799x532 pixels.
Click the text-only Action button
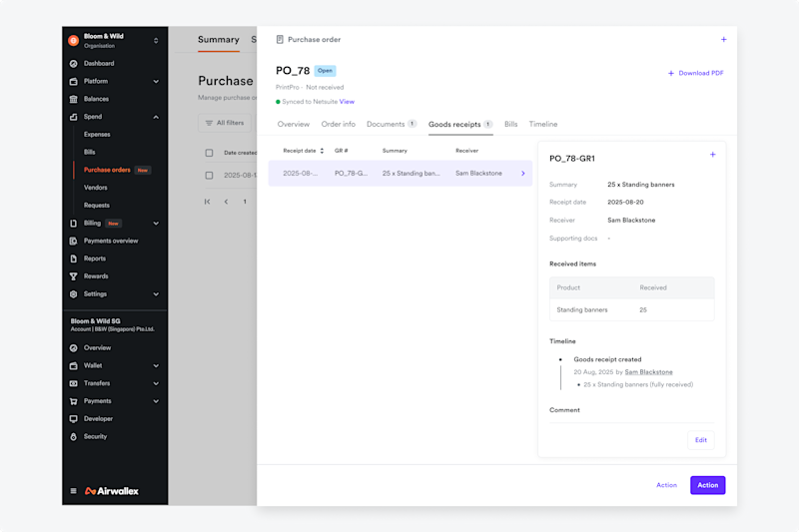pos(666,485)
